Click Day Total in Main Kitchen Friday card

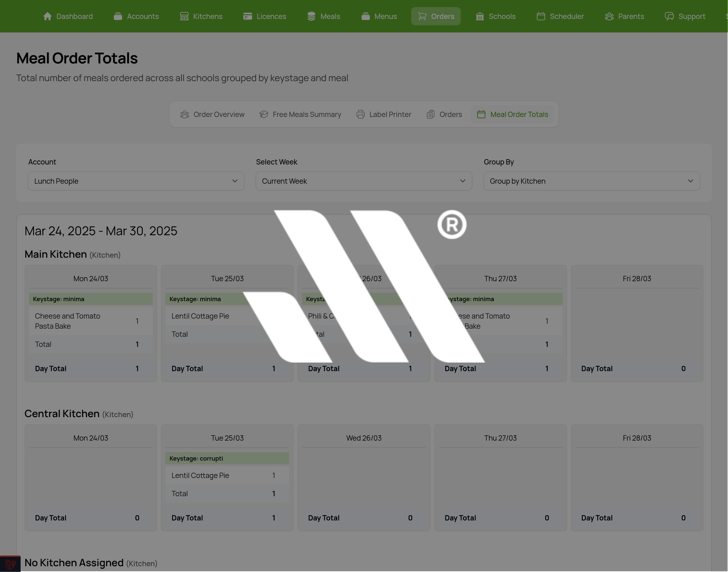coord(597,369)
